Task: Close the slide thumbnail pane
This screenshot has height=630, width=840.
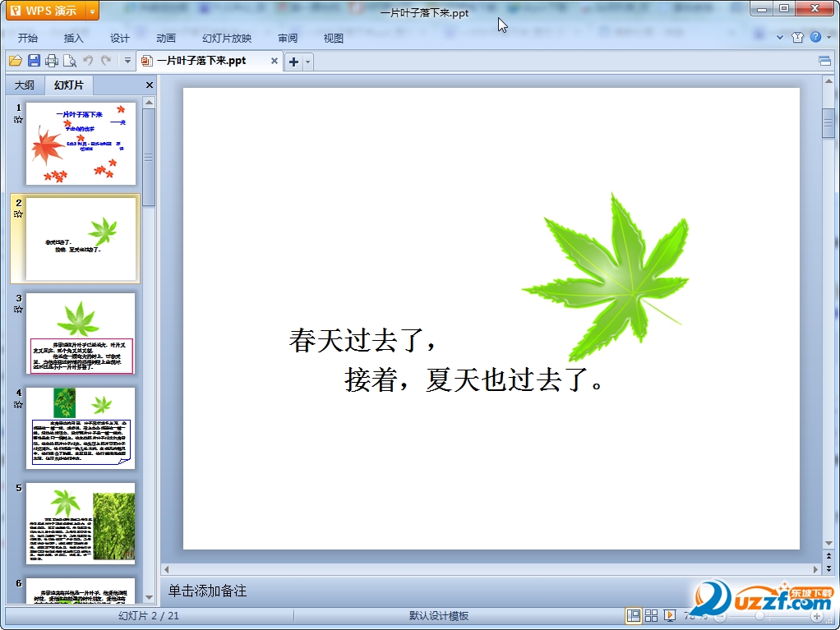Action: pyautogui.click(x=150, y=85)
